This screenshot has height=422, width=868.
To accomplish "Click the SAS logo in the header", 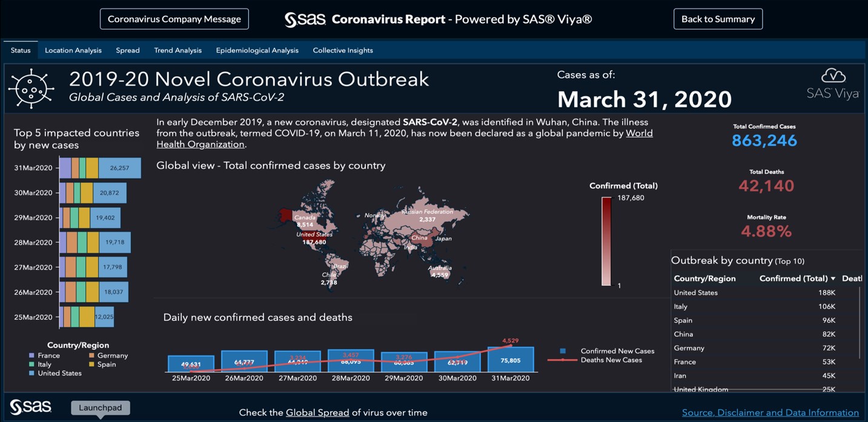I will coord(305,19).
